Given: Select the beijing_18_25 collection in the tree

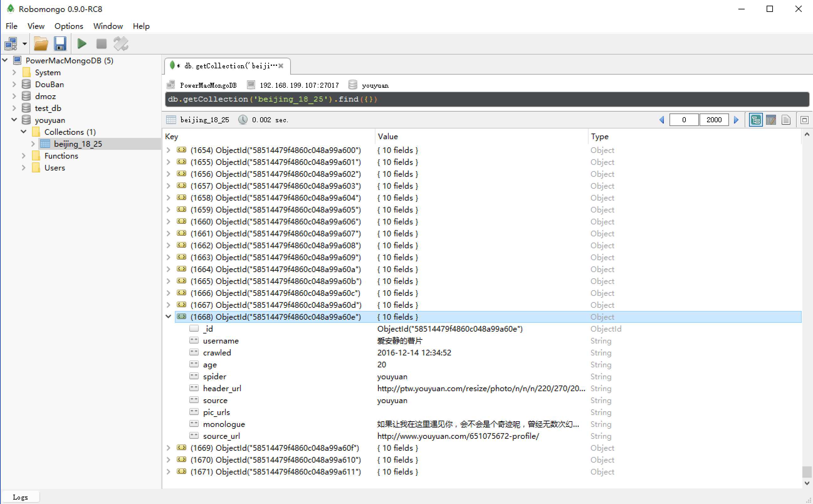Looking at the screenshot, I should point(78,144).
